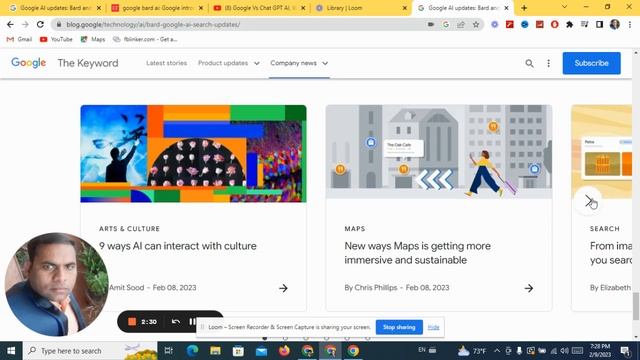Click the page vertical scrollbar thumb

pyautogui.click(x=636, y=306)
